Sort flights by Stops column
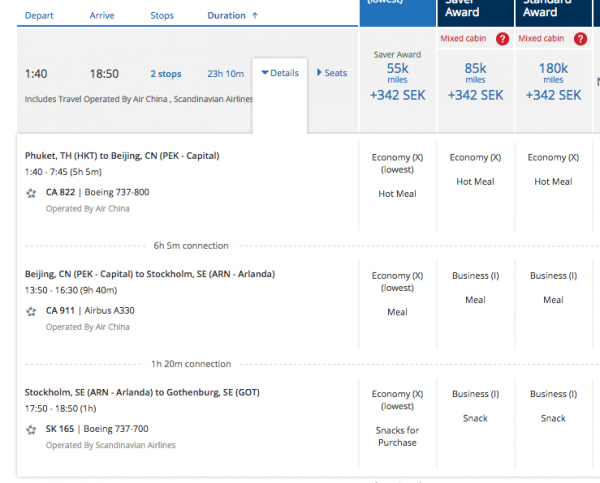 (162, 15)
